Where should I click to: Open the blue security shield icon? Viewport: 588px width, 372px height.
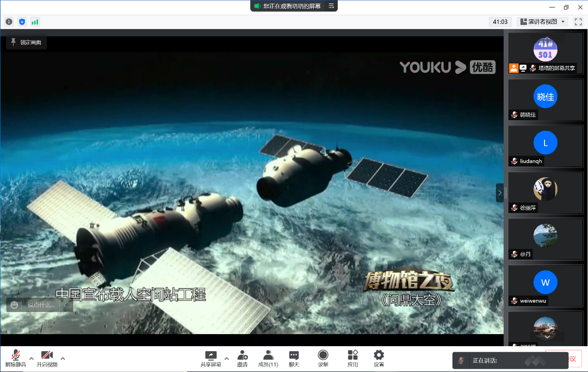point(22,22)
